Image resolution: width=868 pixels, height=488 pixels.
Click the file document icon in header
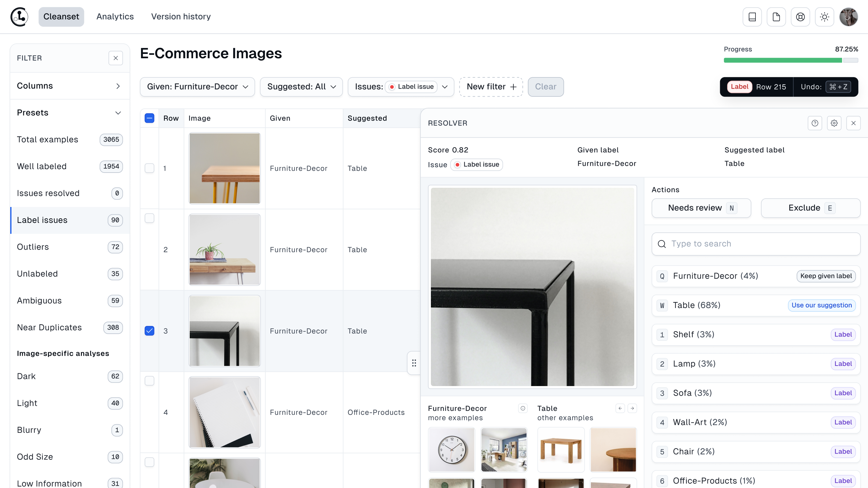click(x=776, y=17)
